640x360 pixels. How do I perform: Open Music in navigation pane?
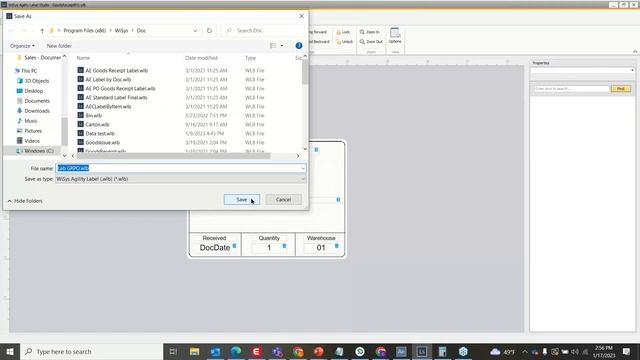pyautogui.click(x=31, y=121)
